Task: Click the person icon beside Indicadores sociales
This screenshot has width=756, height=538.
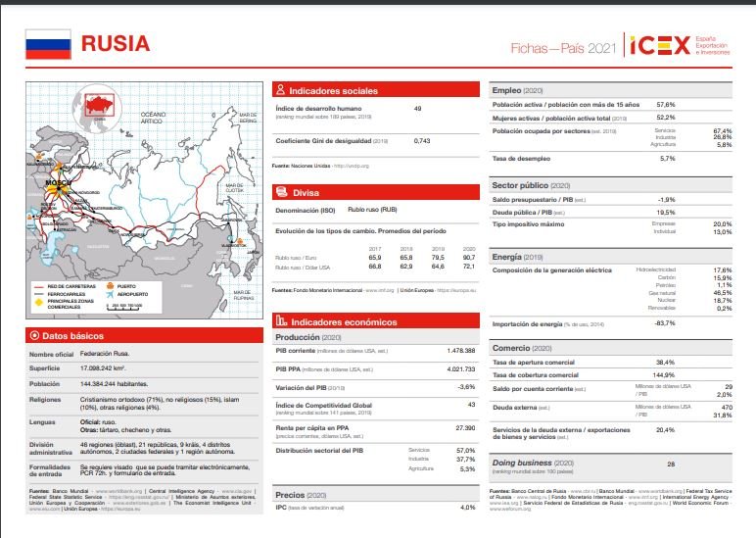Action: coord(281,90)
